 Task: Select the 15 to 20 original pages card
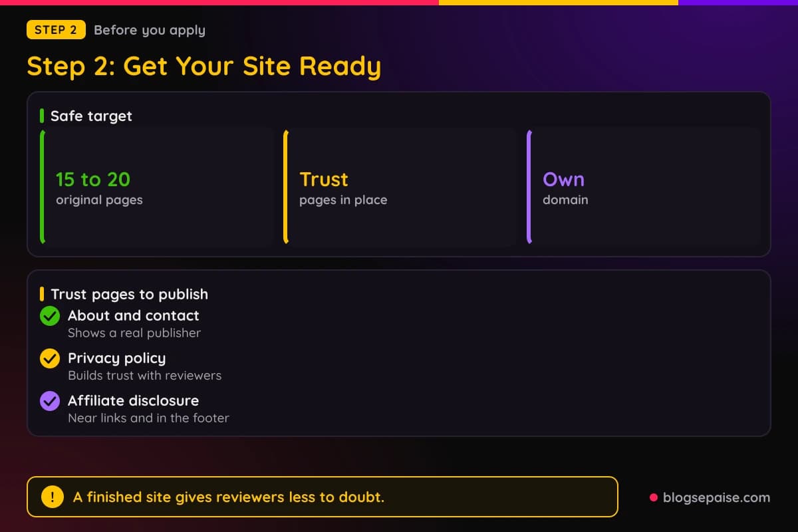157,188
